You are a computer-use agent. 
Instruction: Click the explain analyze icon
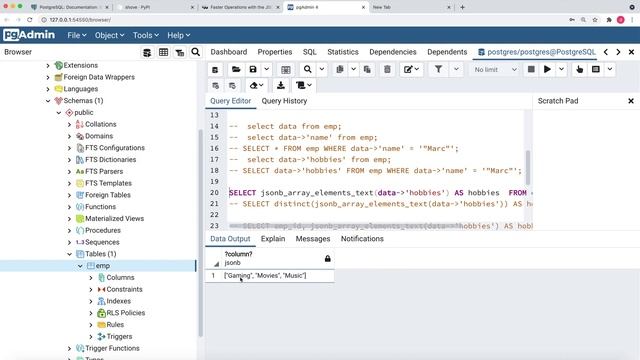(596, 70)
